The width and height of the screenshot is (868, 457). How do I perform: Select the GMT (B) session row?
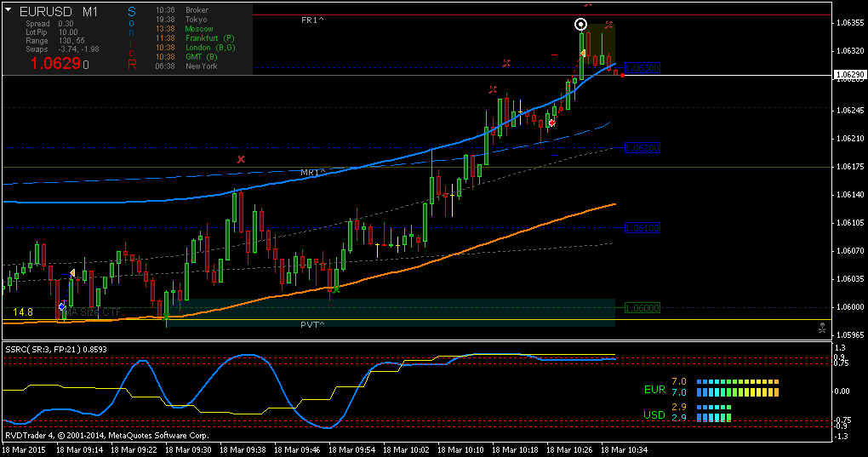click(186, 56)
